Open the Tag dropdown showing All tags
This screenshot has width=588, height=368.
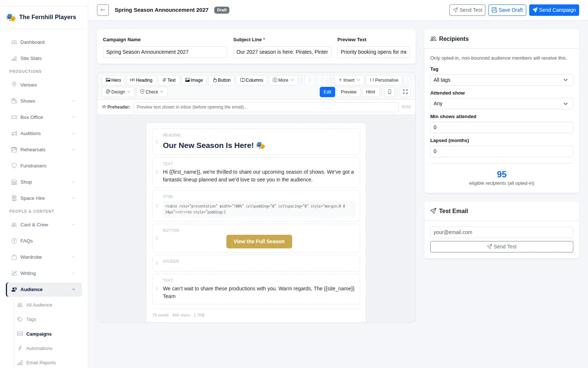(502, 80)
